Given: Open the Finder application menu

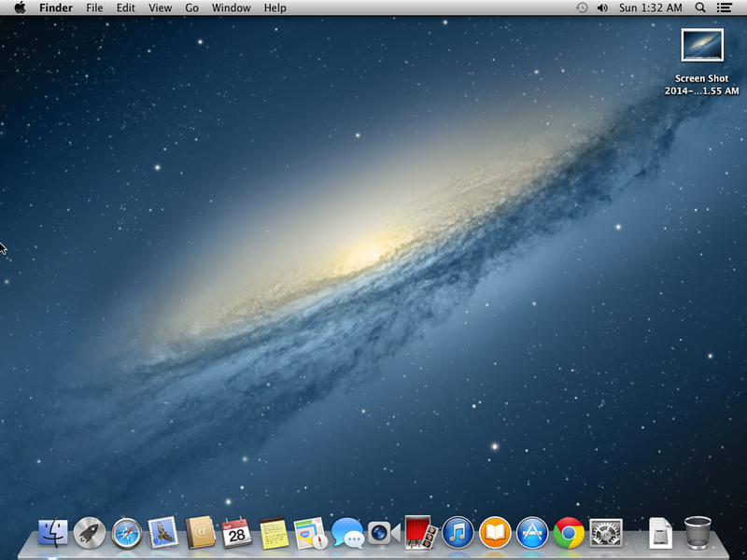Looking at the screenshot, I should (56, 7).
